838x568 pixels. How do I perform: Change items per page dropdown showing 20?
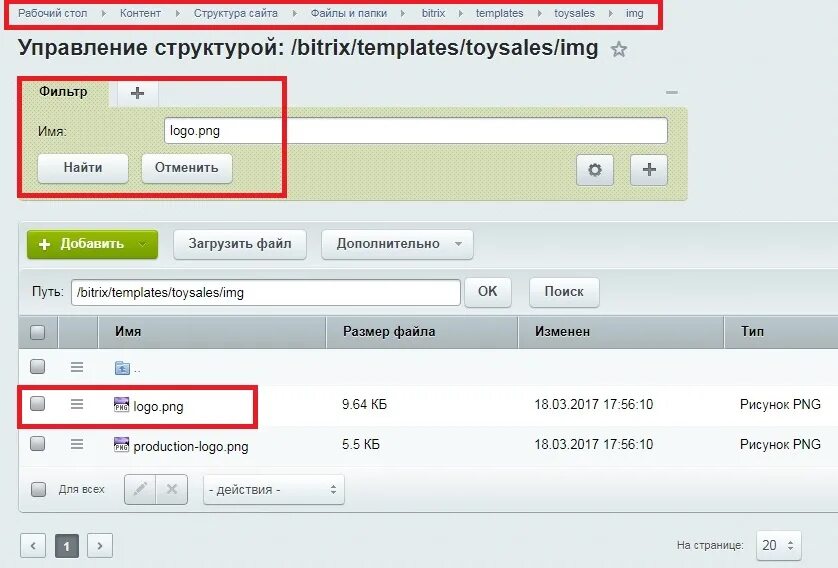(x=779, y=546)
